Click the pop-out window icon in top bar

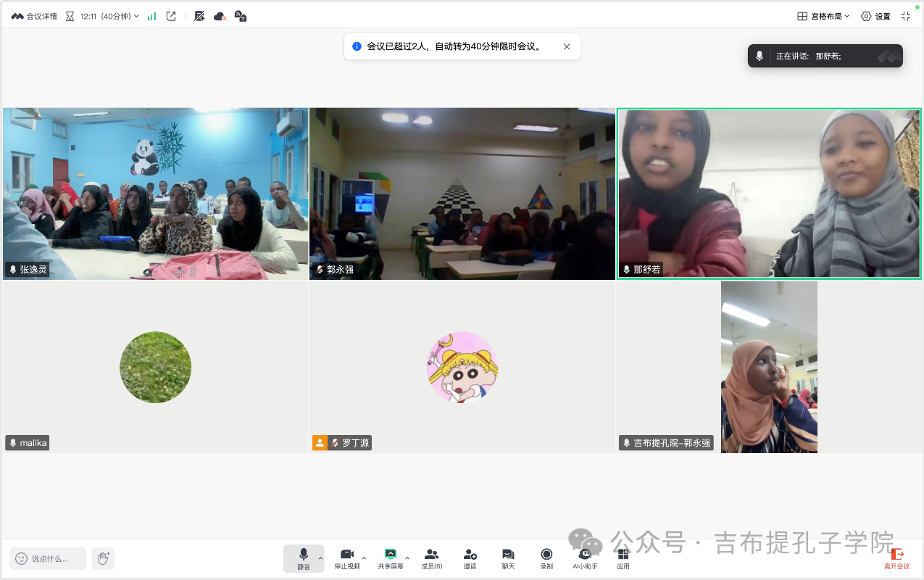click(x=171, y=16)
